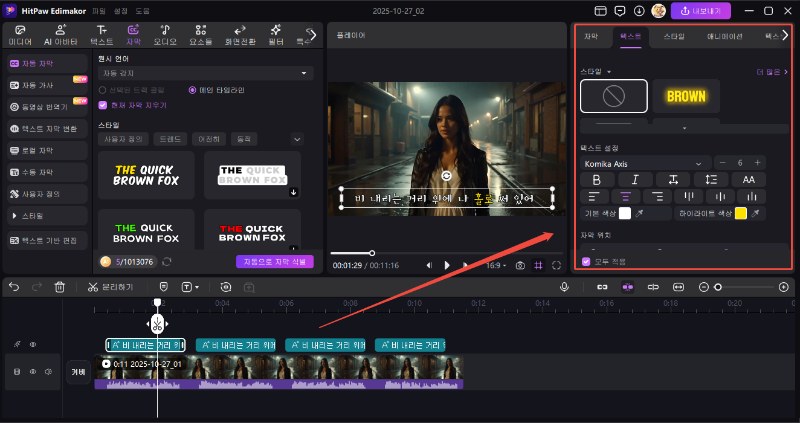The image size is (800, 423).
Task: Toggle the 모두 적용 checkbox
Action: (586, 261)
